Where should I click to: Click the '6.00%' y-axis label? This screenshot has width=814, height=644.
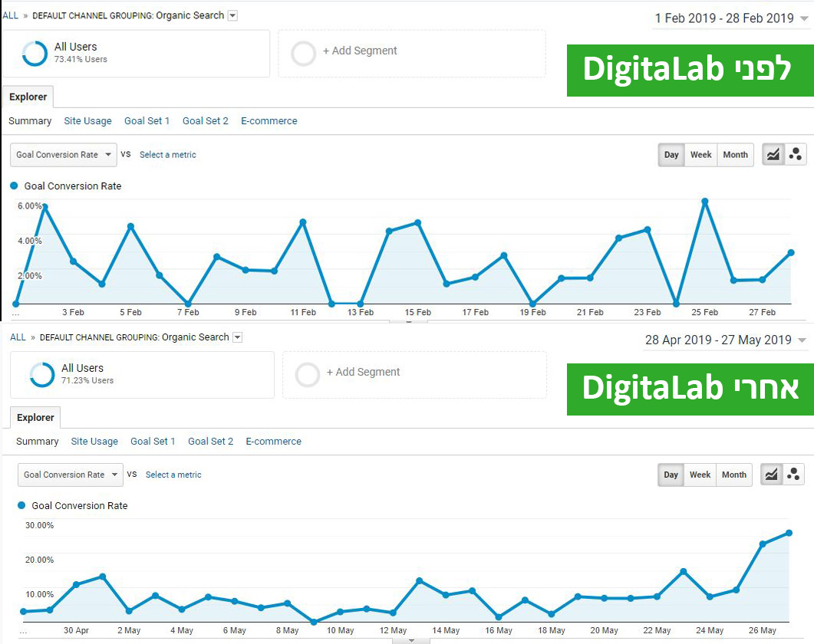(30, 206)
